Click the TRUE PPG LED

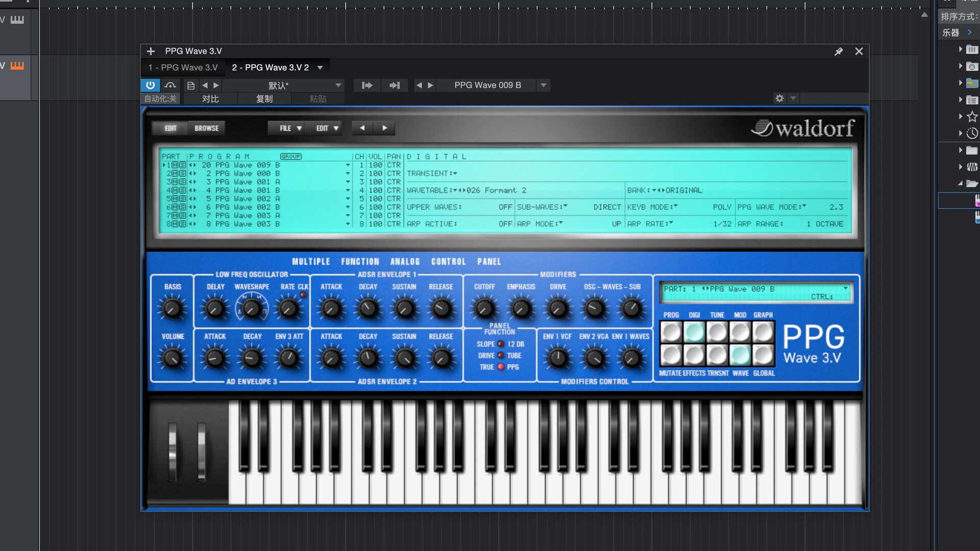501,367
